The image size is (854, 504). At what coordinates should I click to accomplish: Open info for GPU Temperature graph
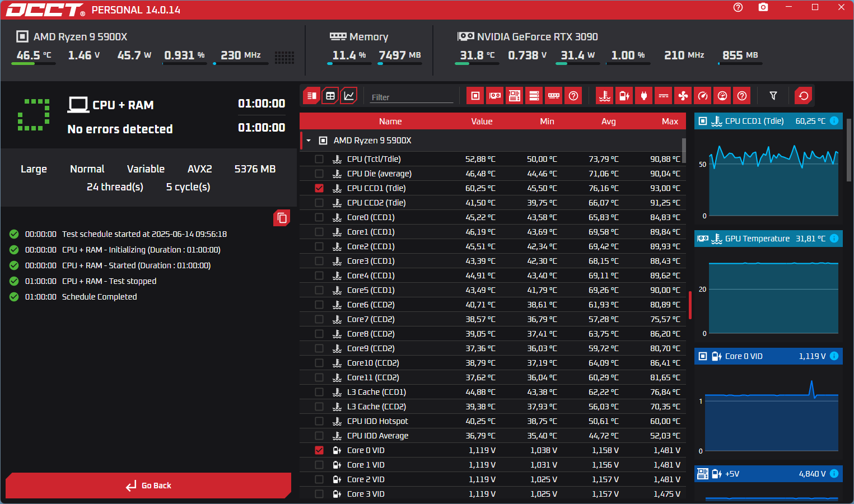click(x=834, y=239)
